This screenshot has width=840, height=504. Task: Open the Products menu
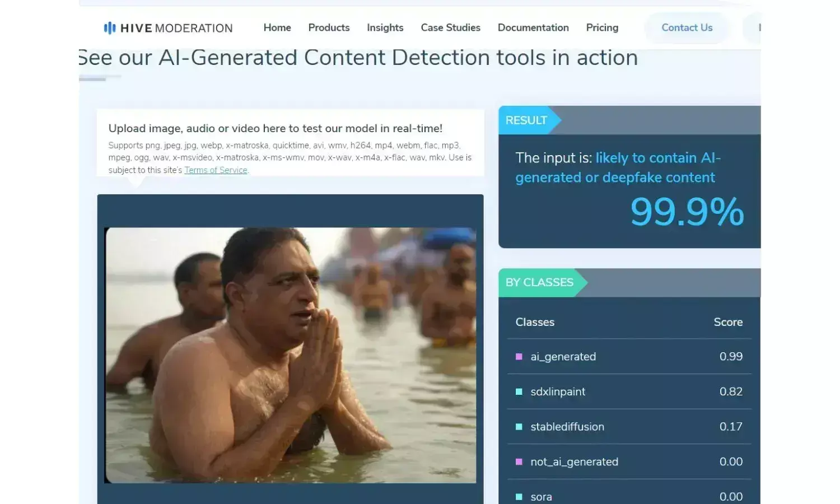(x=329, y=27)
